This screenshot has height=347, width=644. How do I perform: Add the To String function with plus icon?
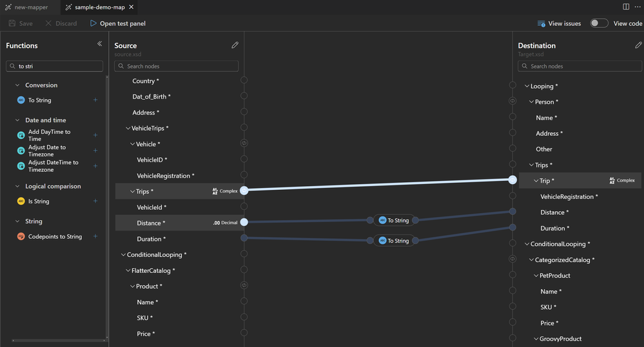(x=95, y=100)
